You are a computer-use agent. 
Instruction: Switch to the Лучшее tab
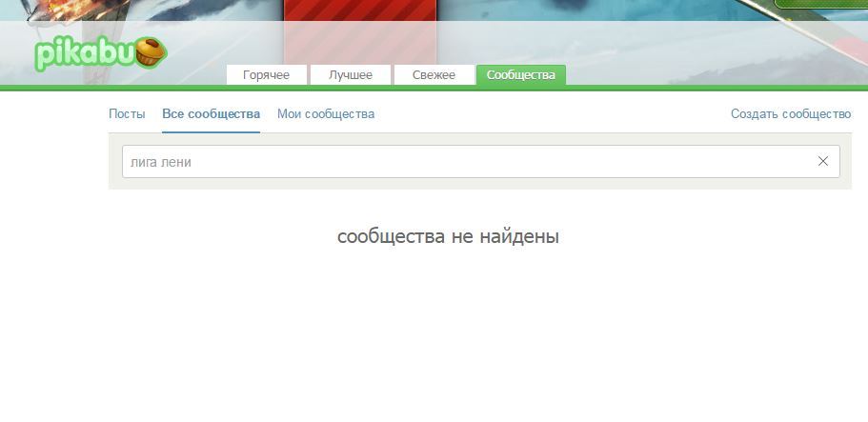(350, 75)
